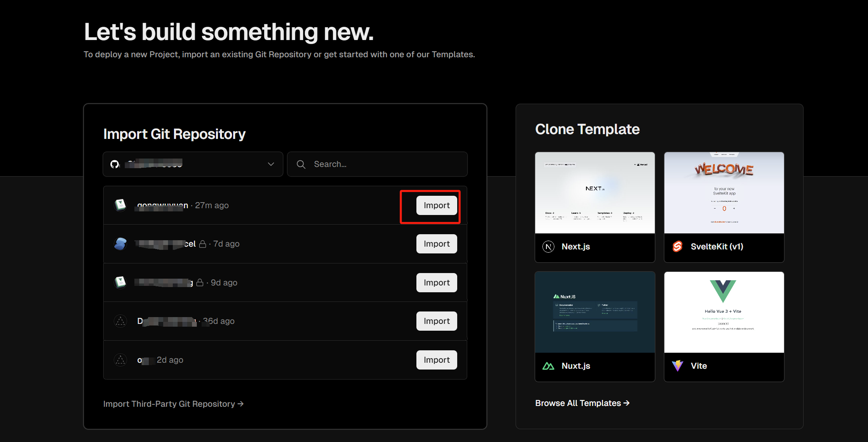Click the SvelteKit logo icon
The image size is (868, 442).
point(677,247)
